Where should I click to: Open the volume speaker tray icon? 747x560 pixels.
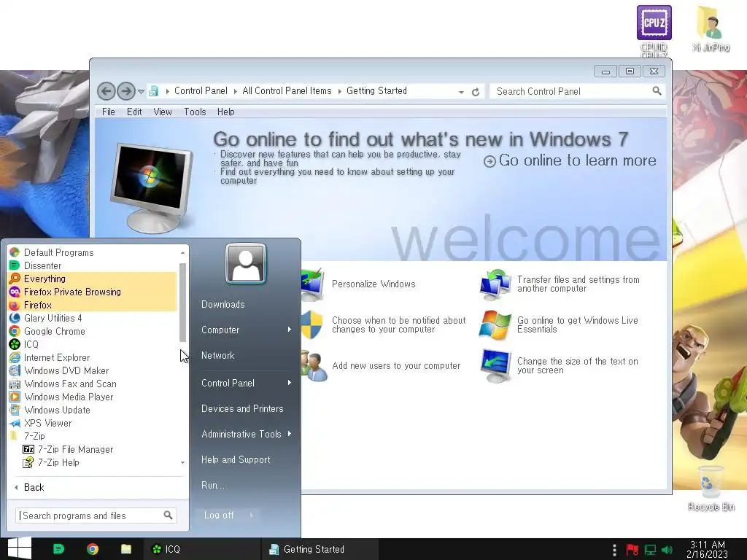[x=667, y=550]
